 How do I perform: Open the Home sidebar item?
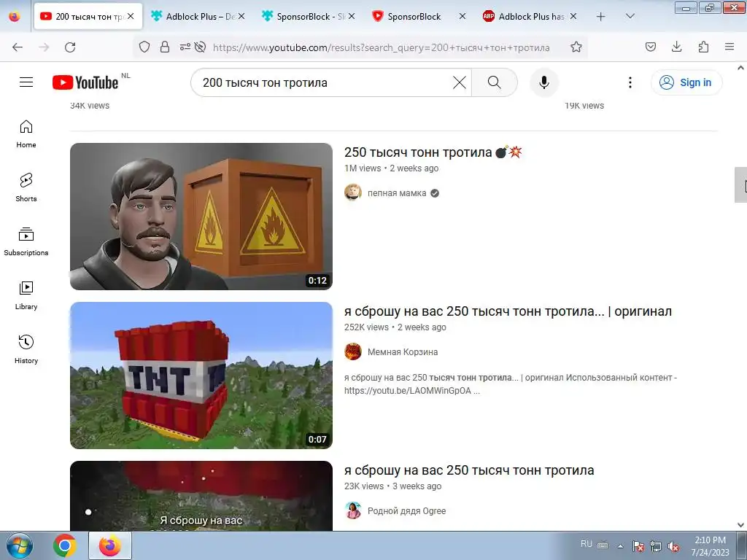pos(26,134)
